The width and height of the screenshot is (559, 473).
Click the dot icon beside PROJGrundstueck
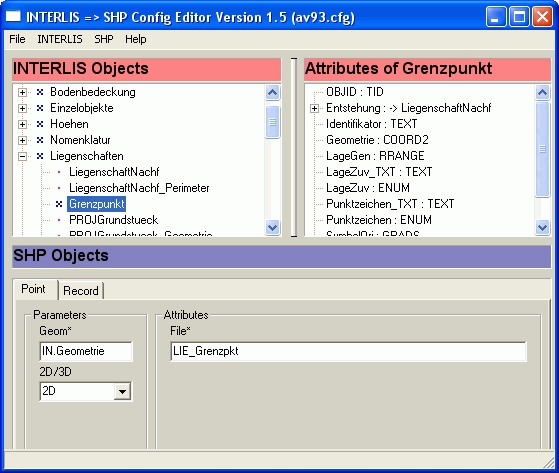(x=59, y=220)
